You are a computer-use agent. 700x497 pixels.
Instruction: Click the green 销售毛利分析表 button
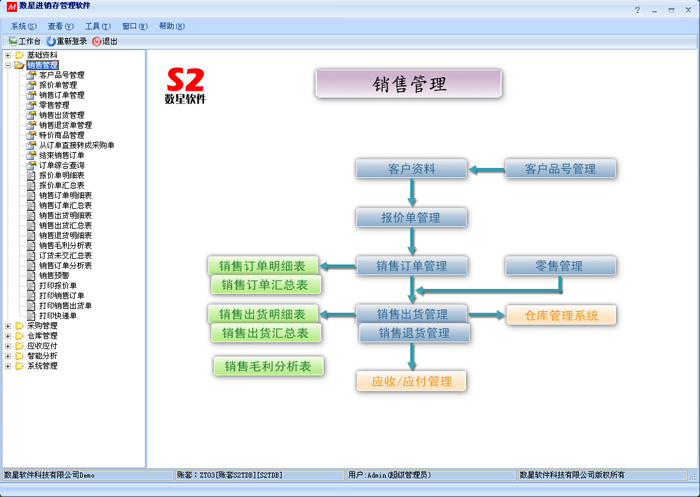pyautogui.click(x=268, y=366)
